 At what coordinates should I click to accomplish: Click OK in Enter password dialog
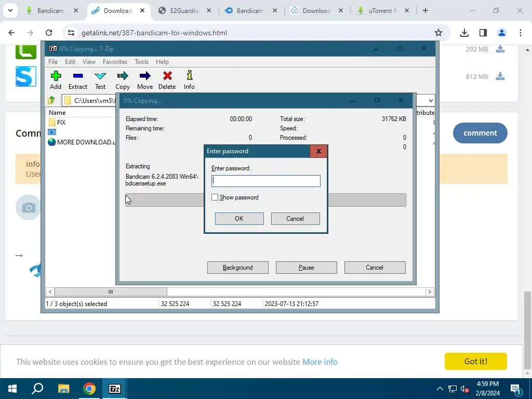(239, 219)
